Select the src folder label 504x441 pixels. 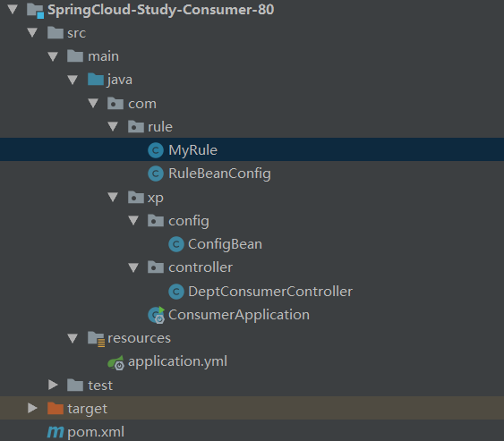point(76,33)
